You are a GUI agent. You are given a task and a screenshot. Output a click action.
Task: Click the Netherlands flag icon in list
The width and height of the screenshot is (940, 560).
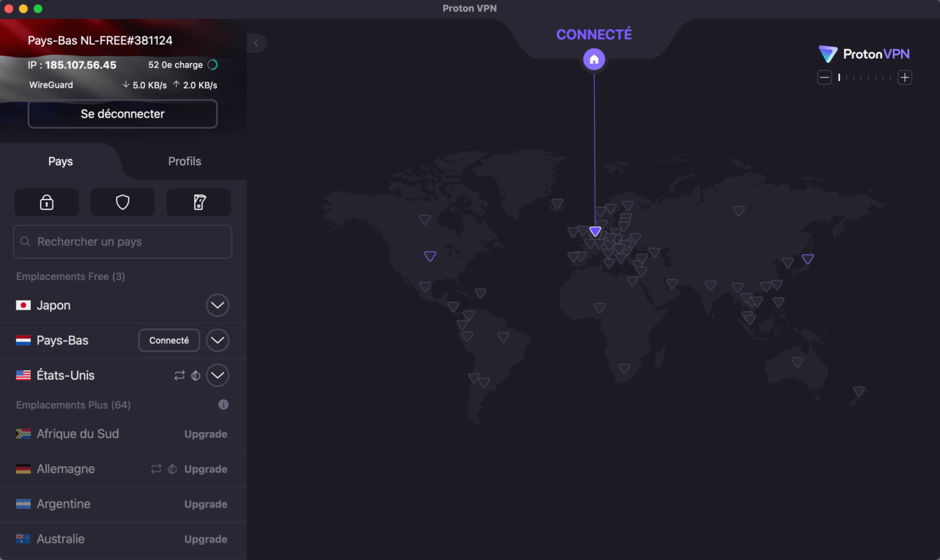pos(23,340)
